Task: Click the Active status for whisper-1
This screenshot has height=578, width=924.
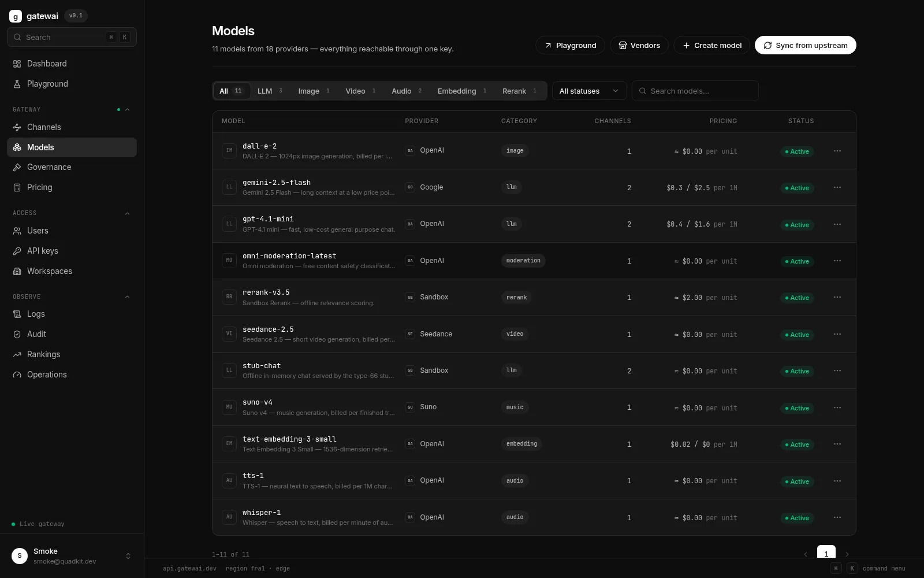Action: click(797, 518)
